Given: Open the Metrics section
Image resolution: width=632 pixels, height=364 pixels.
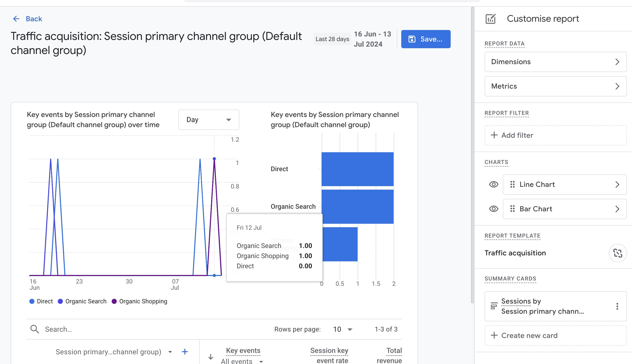Looking at the screenshot, I should tap(555, 86).
